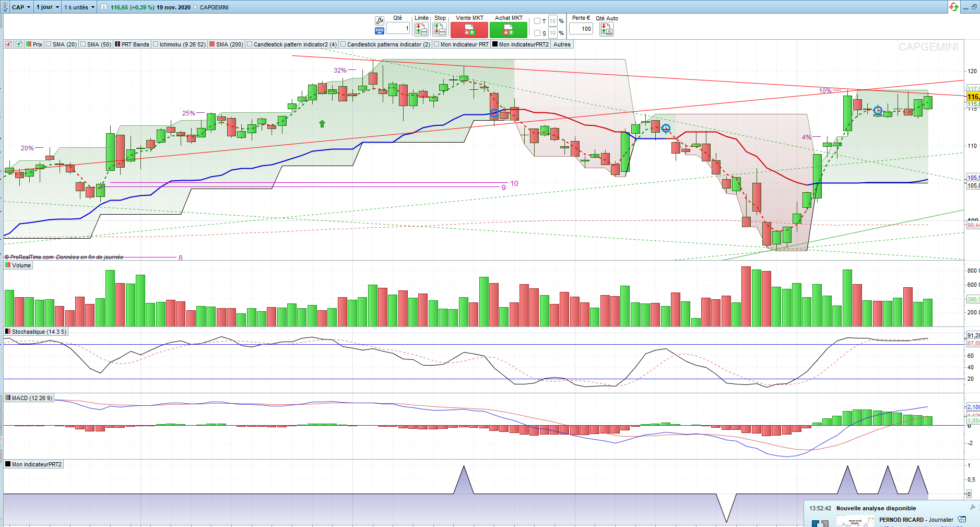
Task: Click the Mon indicateurPRT2 panel black icon
Action: point(8,464)
